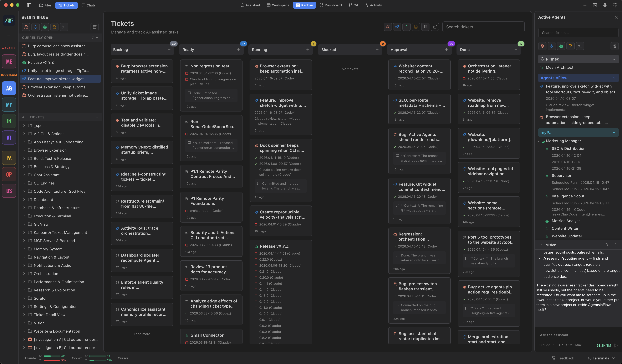Check the 0.22.0 (Codex) release checkbox
The height and width of the screenshot is (364, 622).
256,260
